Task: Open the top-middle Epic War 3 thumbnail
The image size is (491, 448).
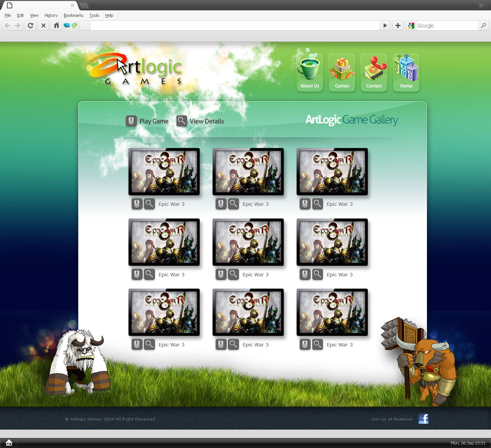Action: click(x=248, y=172)
